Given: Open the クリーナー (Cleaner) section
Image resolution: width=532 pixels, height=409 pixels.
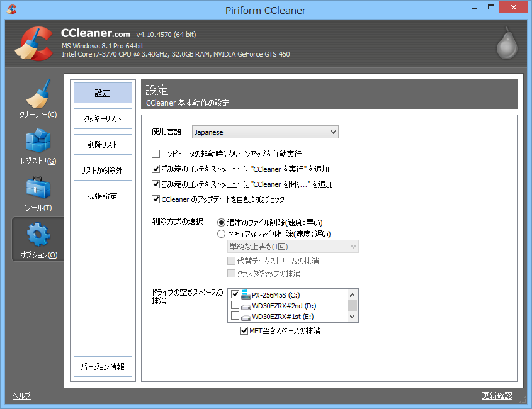Looking at the screenshot, I should [x=38, y=99].
